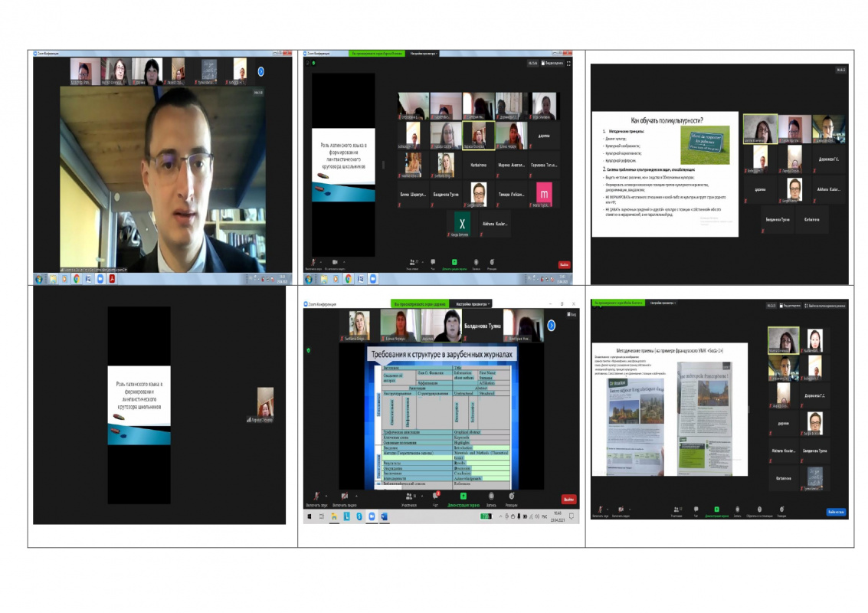The image size is (868, 613).
Task: Click green Демонстрация экрана icon in French textbook window
Action: pyautogui.click(x=716, y=510)
